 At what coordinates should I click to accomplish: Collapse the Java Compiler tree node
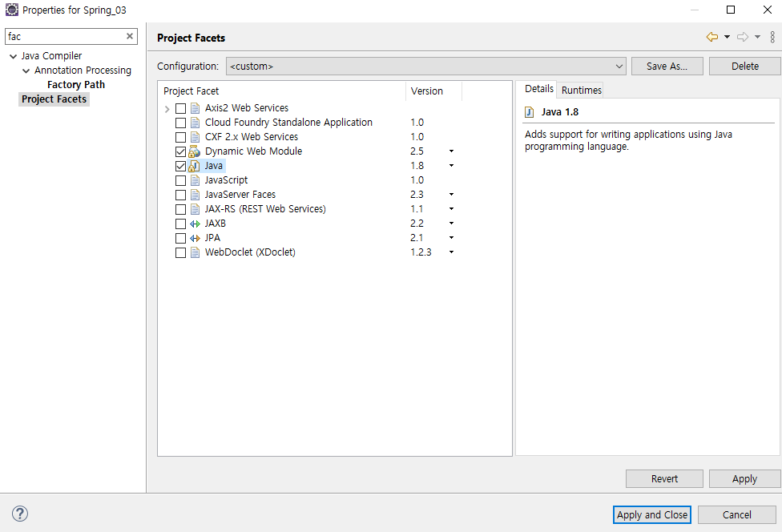click(x=14, y=56)
